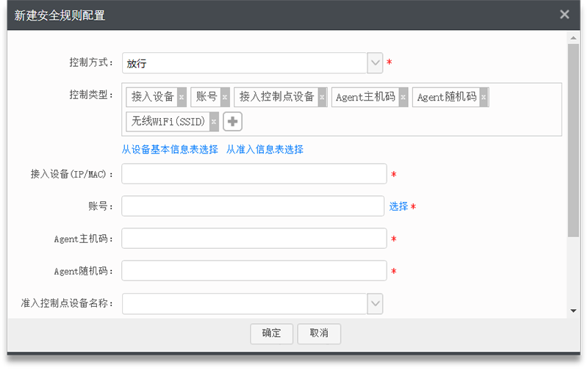This screenshot has width=588, height=370.
Task: Remove the Agent主机码 tag
Action: coord(403,97)
